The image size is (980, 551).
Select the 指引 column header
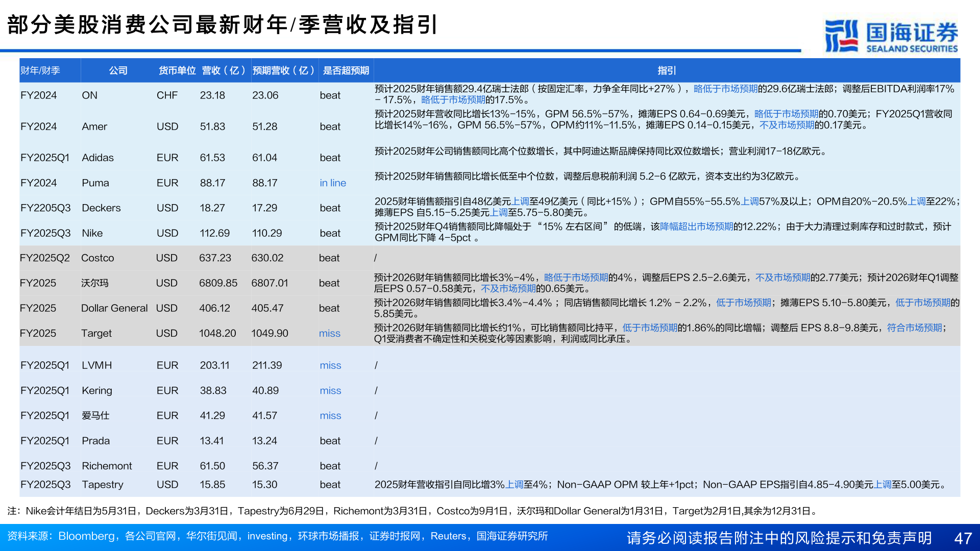(667, 70)
